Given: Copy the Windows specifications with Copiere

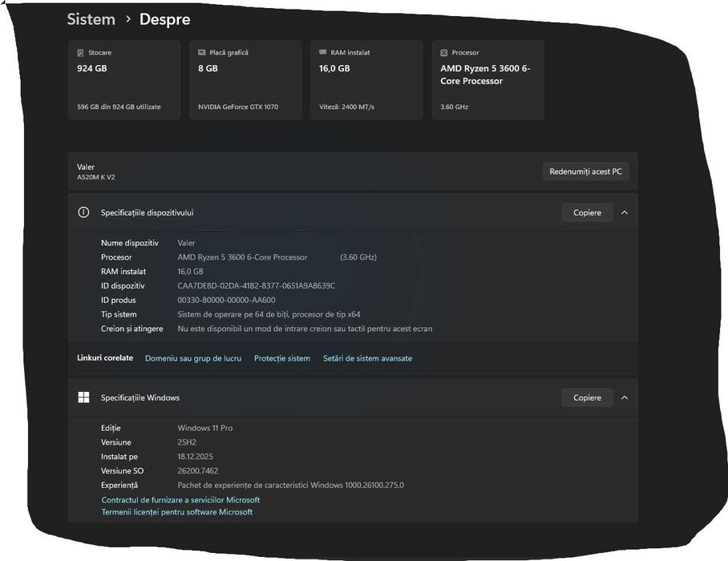Looking at the screenshot, I should [x=587, y=398].
